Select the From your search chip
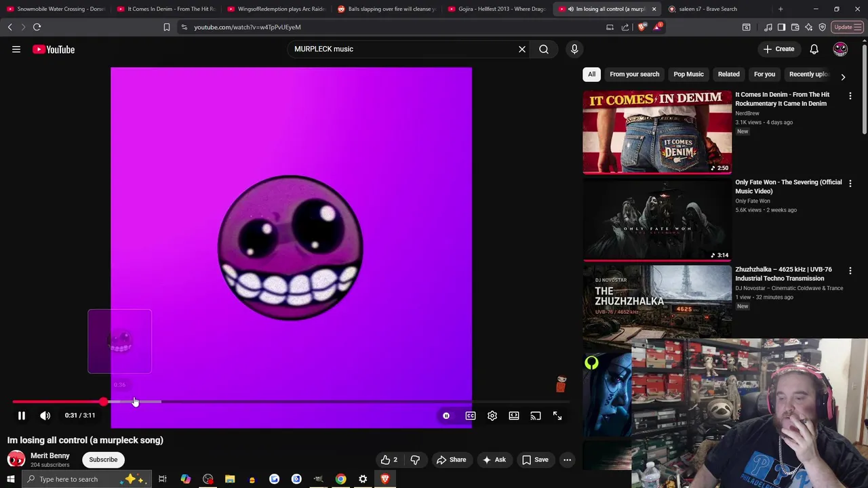Viewport: 868px width, 488px height. pos(634,74)
